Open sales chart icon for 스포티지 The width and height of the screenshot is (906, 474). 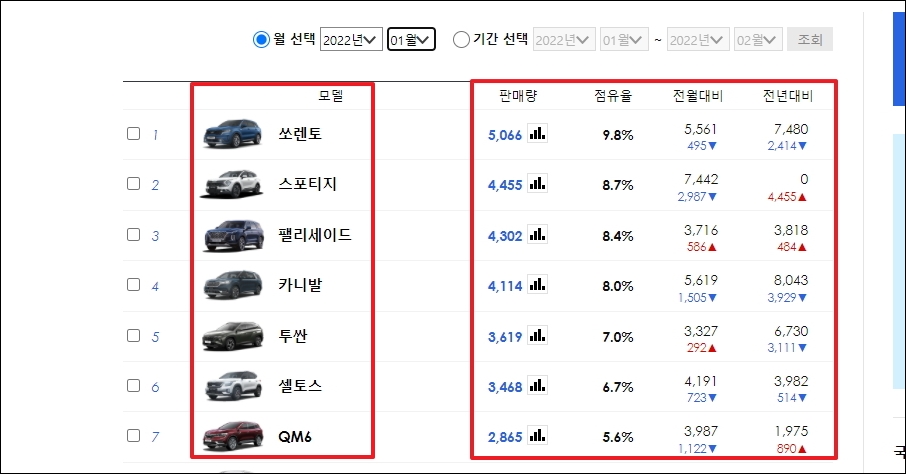tap(537, 184)
